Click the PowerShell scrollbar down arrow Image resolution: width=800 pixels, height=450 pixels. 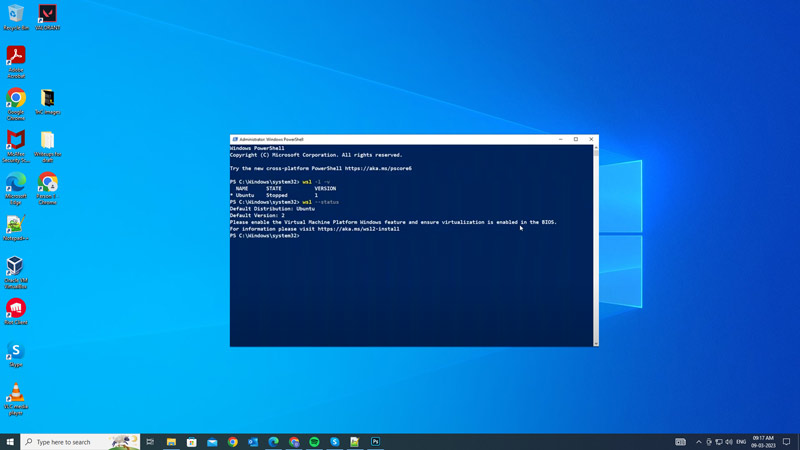click(596, 344)
